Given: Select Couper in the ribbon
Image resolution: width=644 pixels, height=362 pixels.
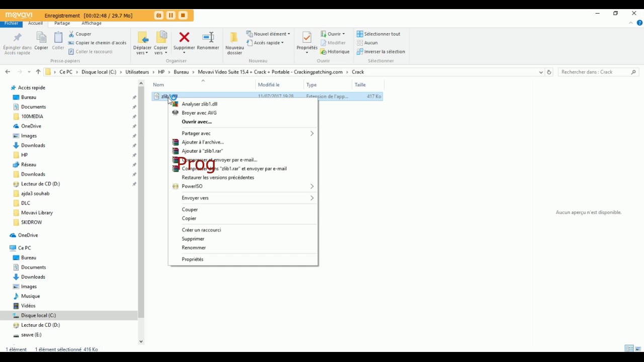Looking at the screenshot, I should (x=79, y=34).
